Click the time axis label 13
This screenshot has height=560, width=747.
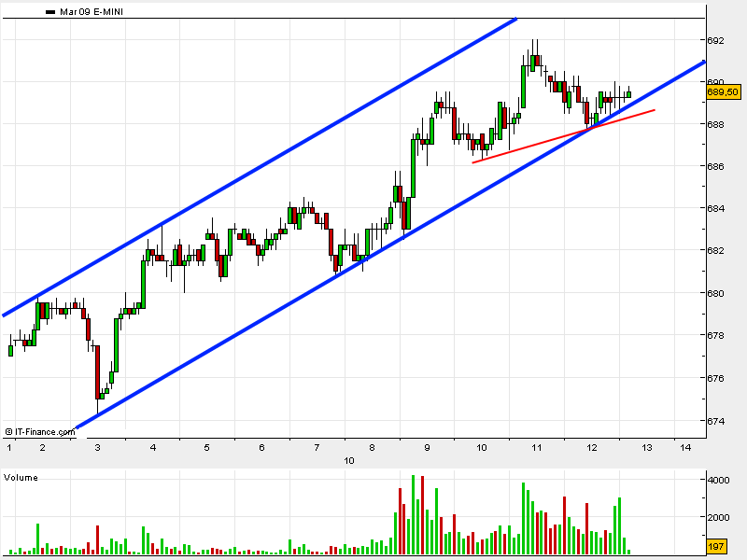click(x=647, y=448)
